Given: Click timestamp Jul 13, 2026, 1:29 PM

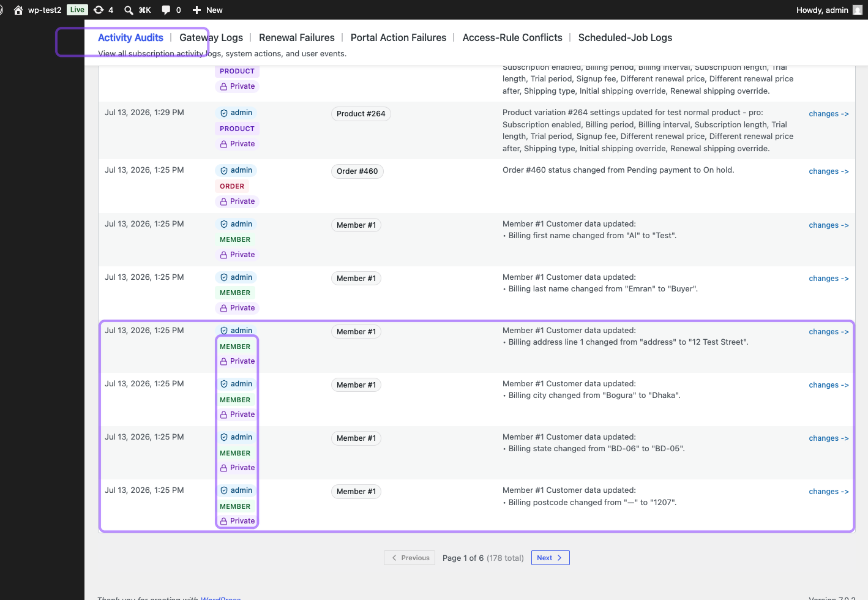Looking at the screenshot, I should click(144, 113).
